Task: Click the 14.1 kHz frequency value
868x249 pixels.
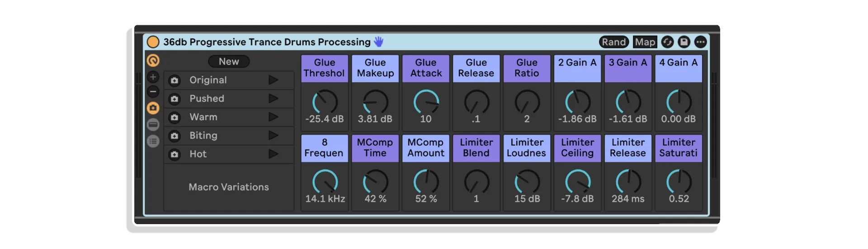Action: tap(325, 199)
